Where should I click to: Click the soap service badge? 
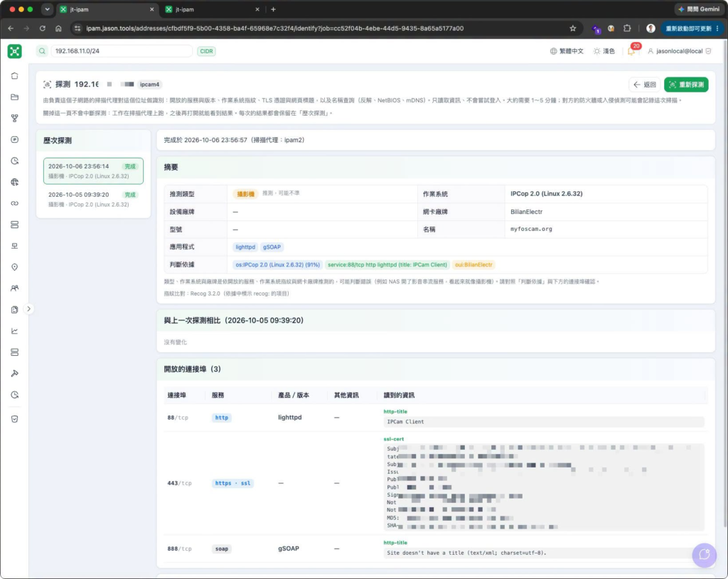pos(222,549)
